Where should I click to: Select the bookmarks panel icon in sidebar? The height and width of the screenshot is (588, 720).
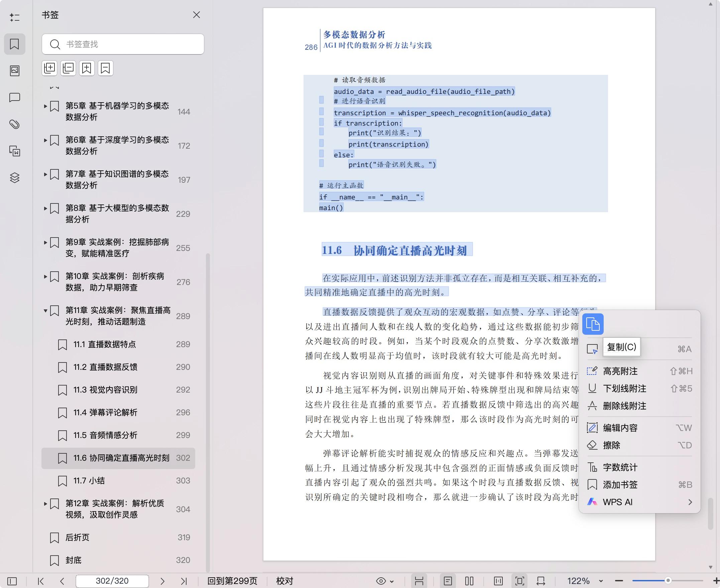click(x=15, y=44)
